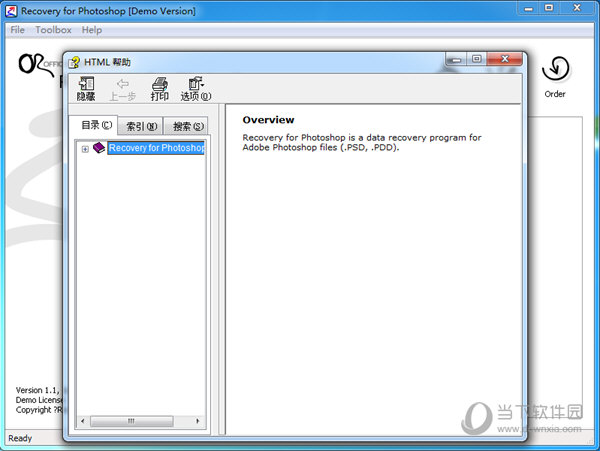Click the purple book icon in tree
600x451 pixels.
tap(99, 148)
